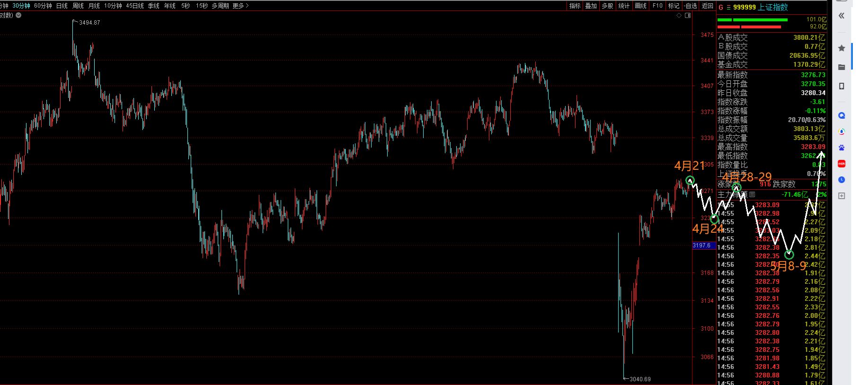Open the list lines icon beside 999999

coord(728,8)
